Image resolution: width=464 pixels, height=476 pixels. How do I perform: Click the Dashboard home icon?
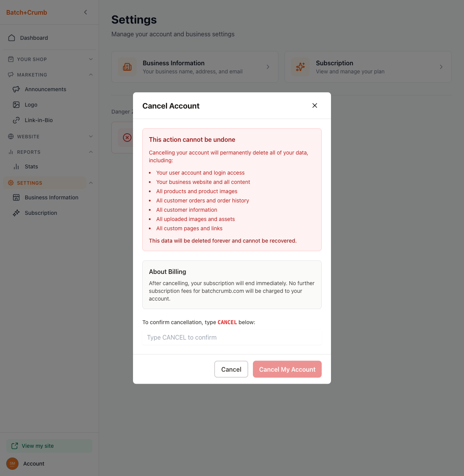pos(12,38)
